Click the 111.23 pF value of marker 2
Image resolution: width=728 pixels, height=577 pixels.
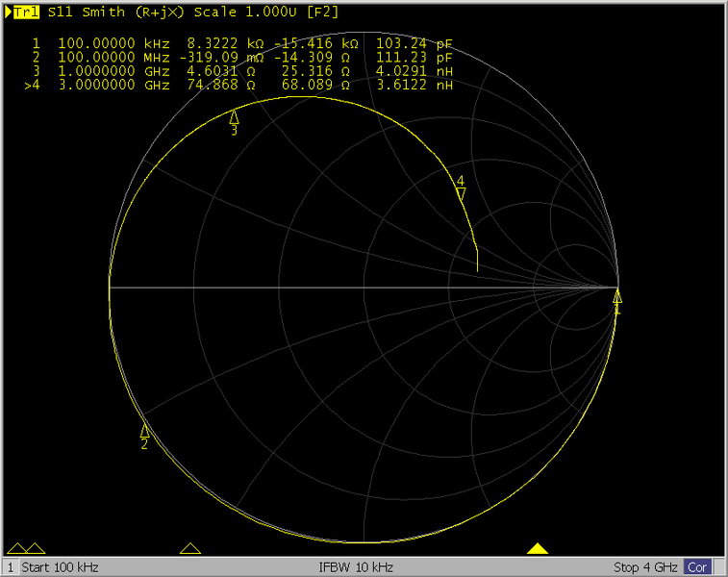coord(414,58)
